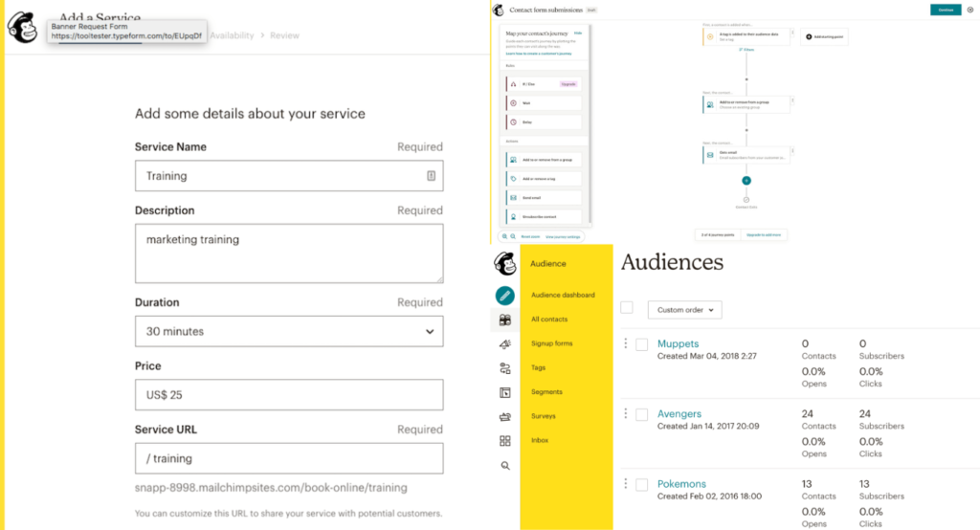This screenshot has width=980, height=530.
Task: Select palette action Add to or remove from group
Action: pyautogui.click(x=544, y=160)
